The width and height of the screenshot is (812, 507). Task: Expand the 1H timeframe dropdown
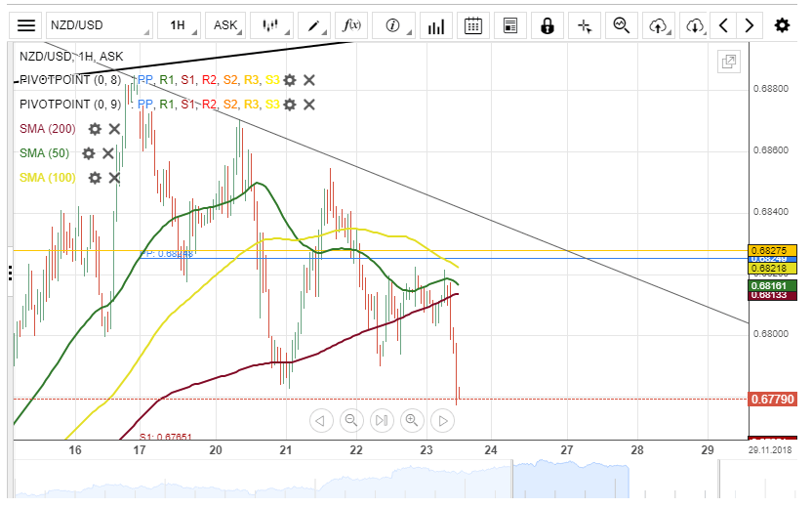pos(180,25)
